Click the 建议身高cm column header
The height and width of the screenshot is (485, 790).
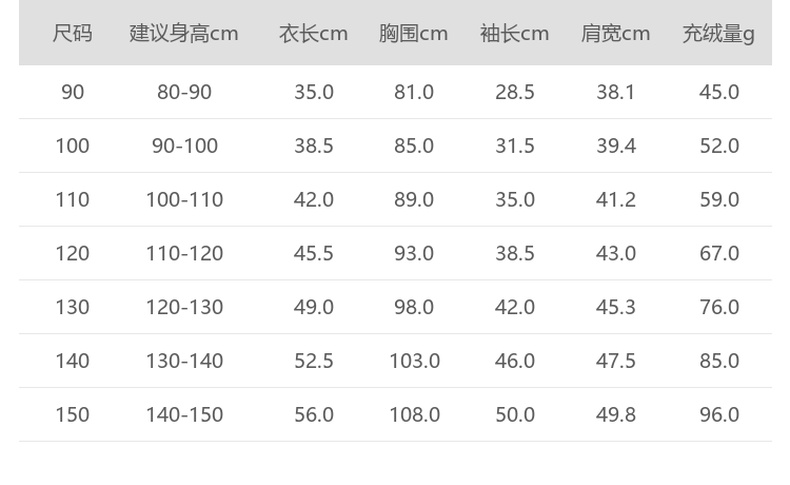click(184, 33)
